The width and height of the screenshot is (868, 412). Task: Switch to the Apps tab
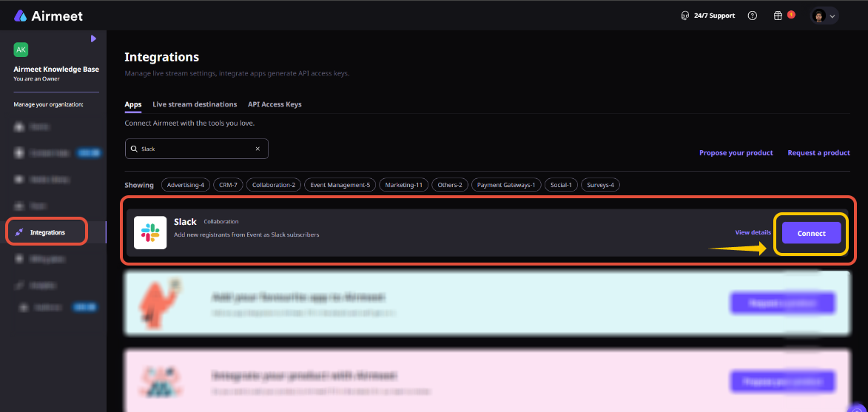tap(133, 104)
